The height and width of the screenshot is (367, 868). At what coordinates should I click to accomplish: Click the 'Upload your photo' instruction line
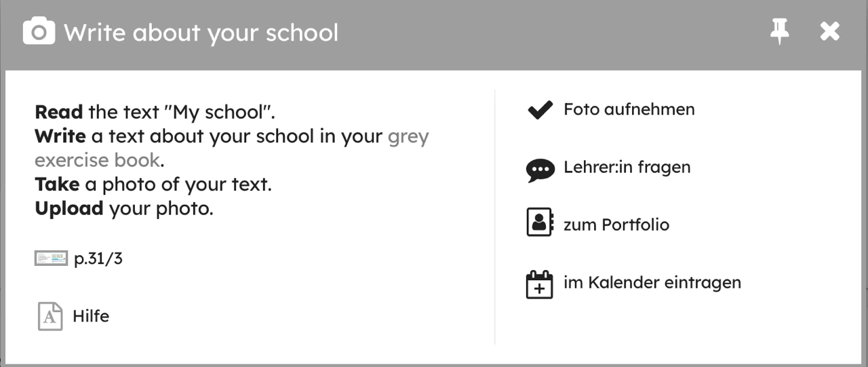tap(124, 208)
